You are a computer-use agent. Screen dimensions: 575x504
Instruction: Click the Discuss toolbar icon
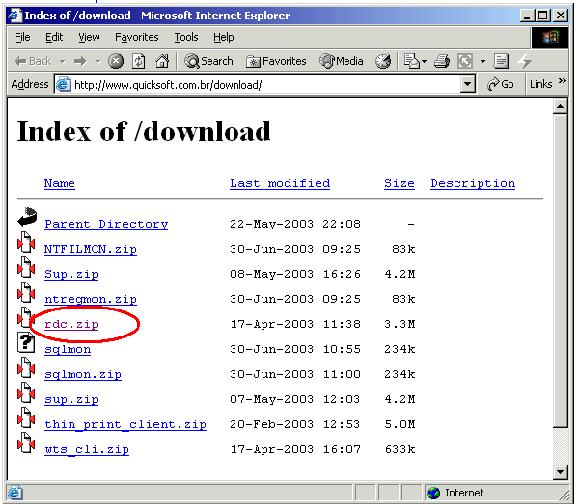501,61
